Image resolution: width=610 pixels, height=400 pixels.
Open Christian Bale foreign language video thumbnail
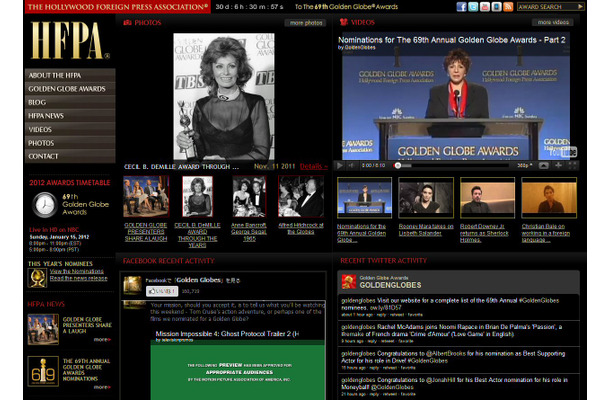tap(549, 198)
